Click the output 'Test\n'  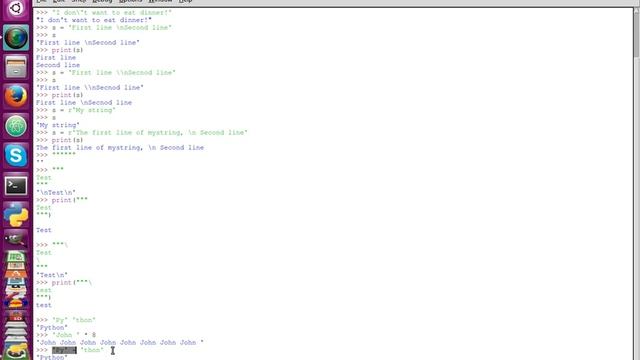(x=52, y=275)
